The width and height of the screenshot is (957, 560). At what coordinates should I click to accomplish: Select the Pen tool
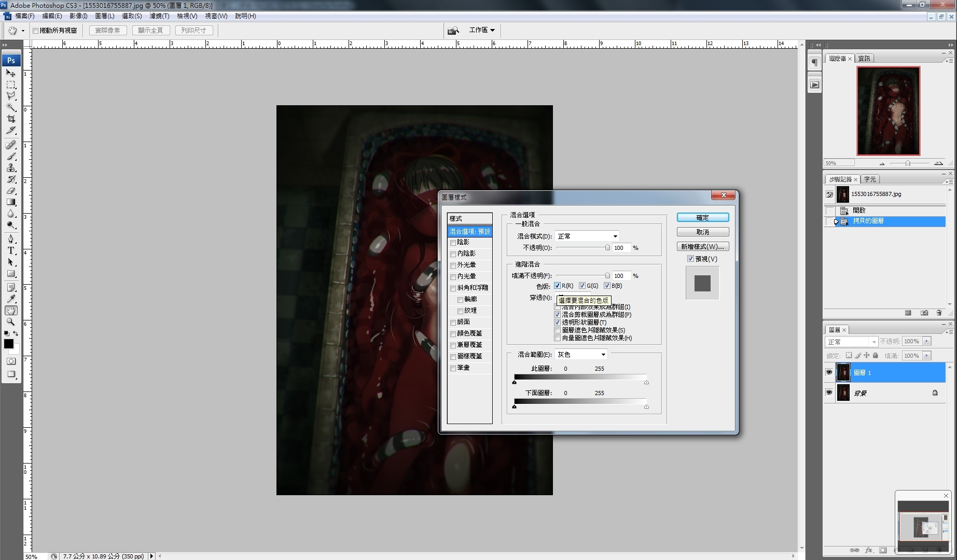[x=11, y=239]
